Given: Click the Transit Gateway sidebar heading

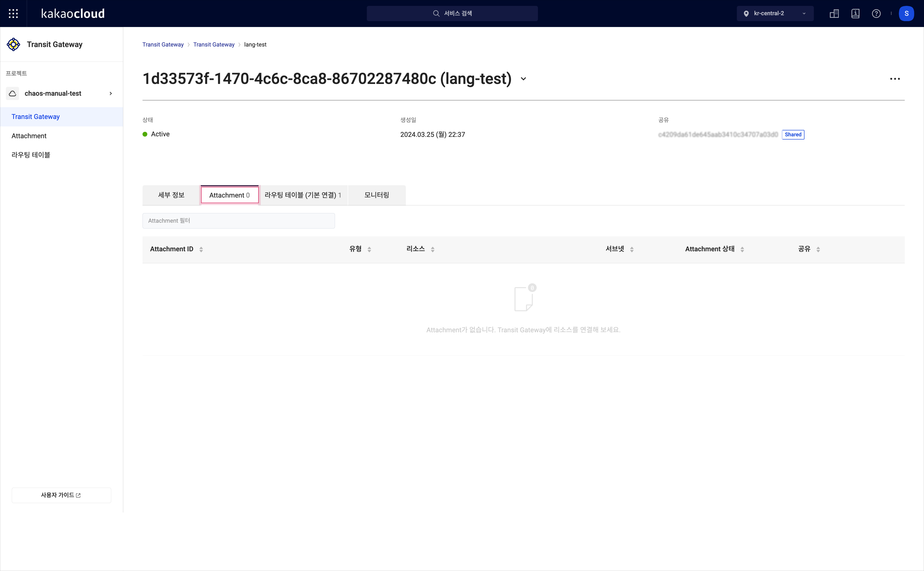Looking at the screenshot, I should click(x=55, y=45).
